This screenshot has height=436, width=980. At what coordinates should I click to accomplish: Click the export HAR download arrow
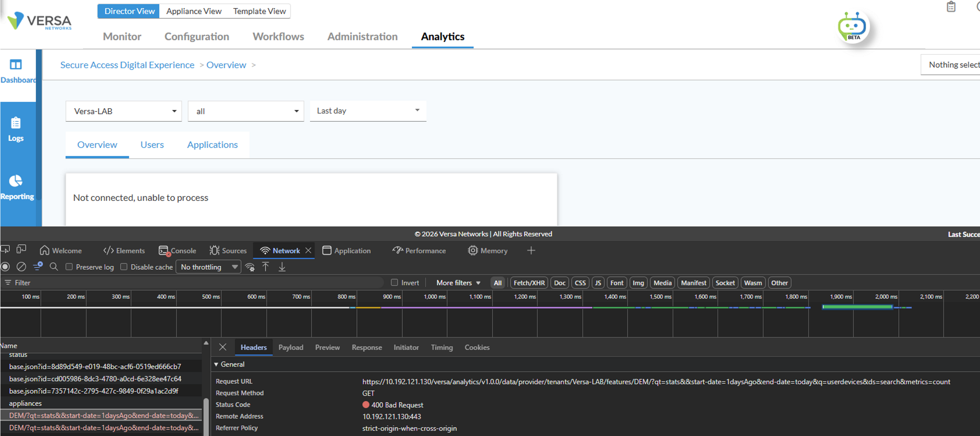click(282, 267)
